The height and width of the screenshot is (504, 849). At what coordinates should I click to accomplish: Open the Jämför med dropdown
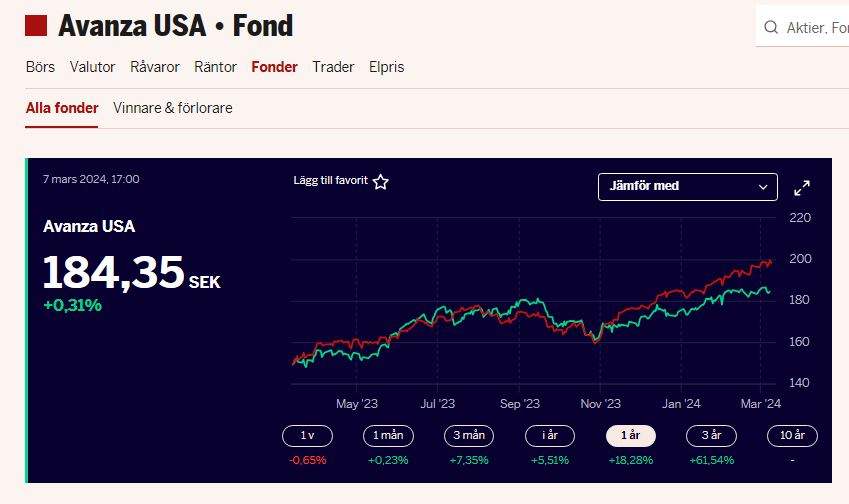coord(688,187)
